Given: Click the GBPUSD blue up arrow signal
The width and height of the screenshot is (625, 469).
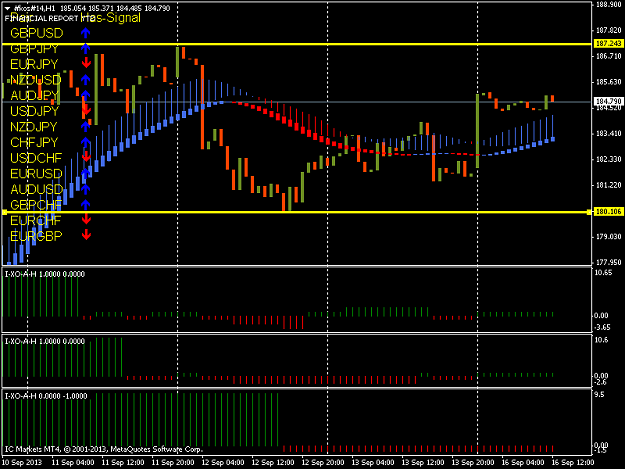Looking at the screenshot, I should coord(86,33).
